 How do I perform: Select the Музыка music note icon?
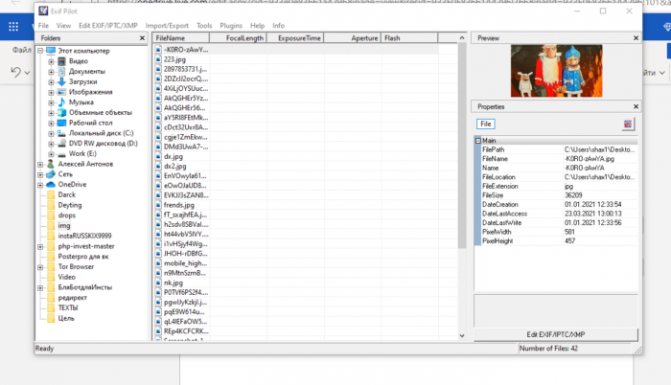[62, 102]
